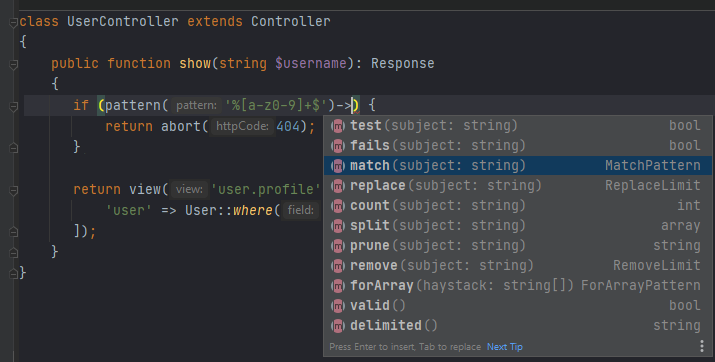
Task: Collapse the show function fold marker
Action: coord(14,64)
